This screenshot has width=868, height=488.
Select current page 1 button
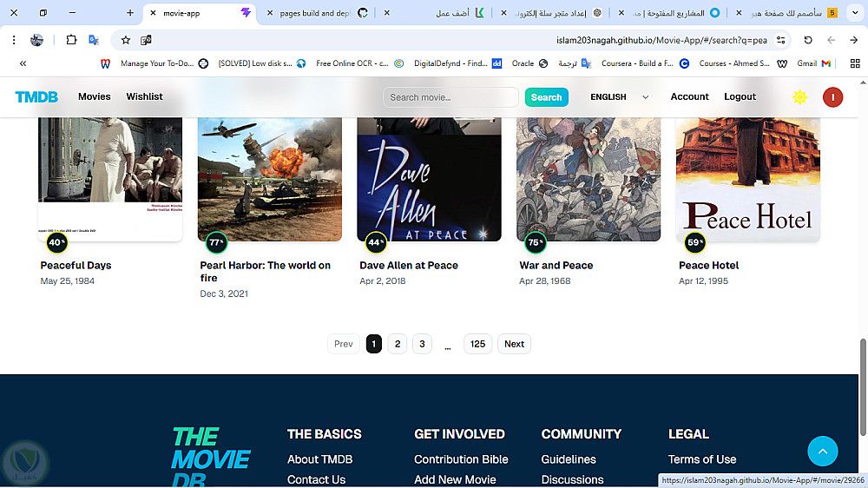(373, 344)
